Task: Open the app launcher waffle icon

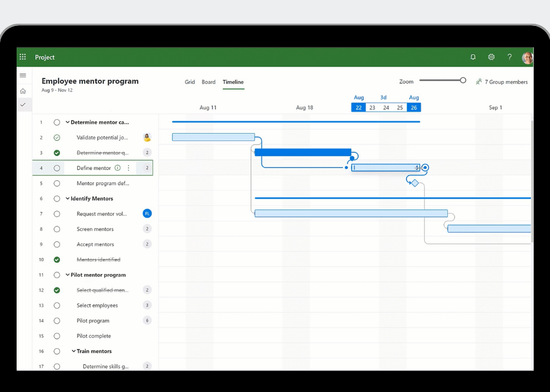Action: click(23, 57)
